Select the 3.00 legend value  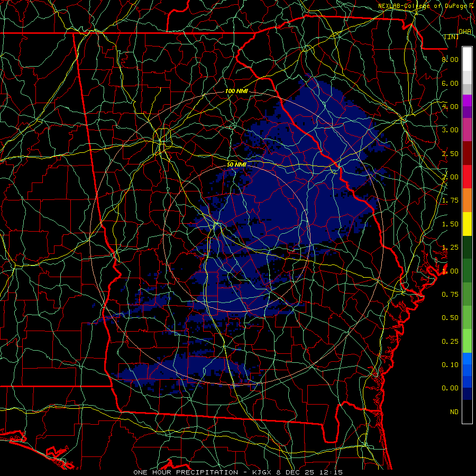click(x=450, y=130)
